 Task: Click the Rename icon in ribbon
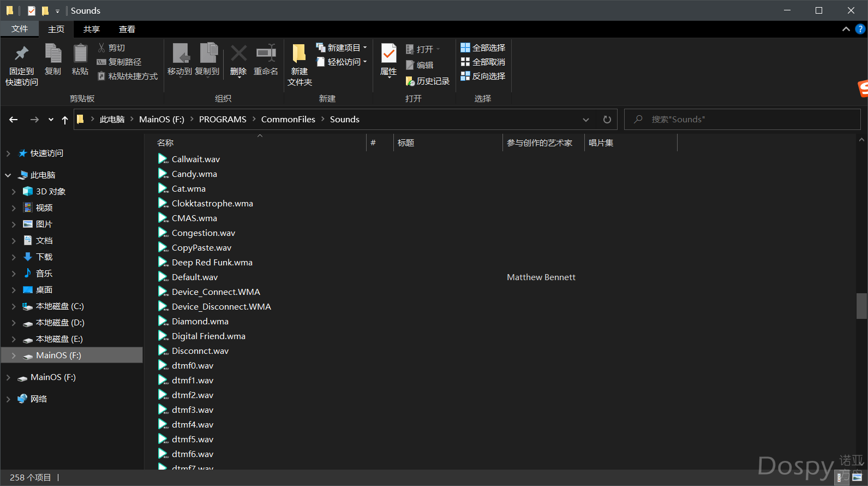tap(266, 54)
